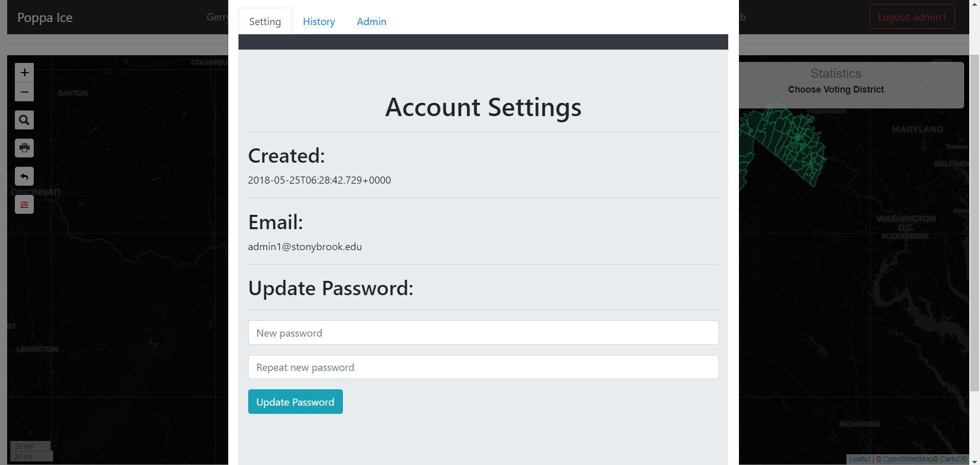The image size is (980, 465).
Task: Open the CartoDB attribution link
Action: (x=953, y=459)
